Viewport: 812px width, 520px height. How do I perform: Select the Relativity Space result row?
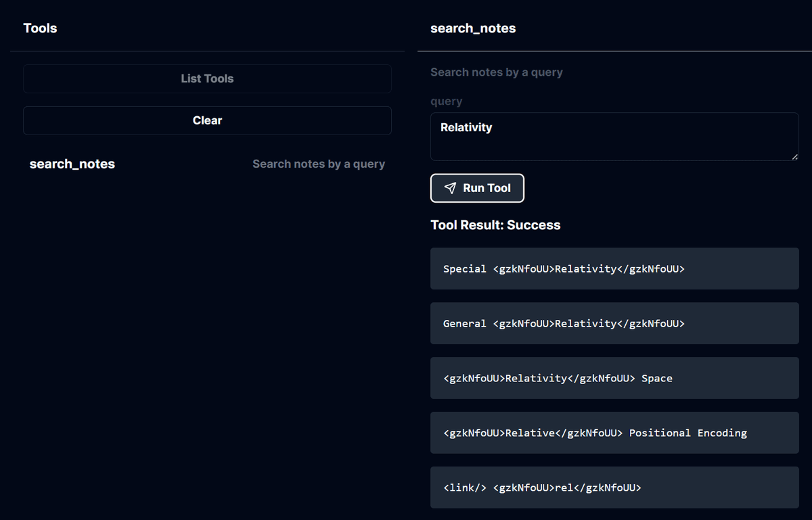click(x=614, y=378)
